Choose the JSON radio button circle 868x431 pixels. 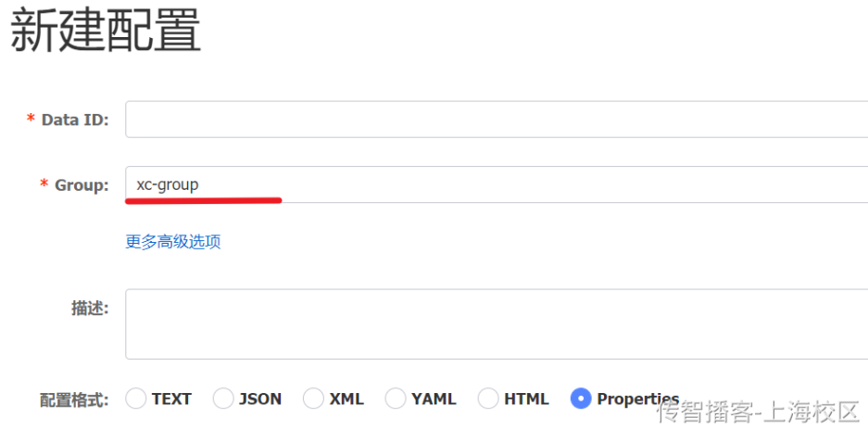223,399
